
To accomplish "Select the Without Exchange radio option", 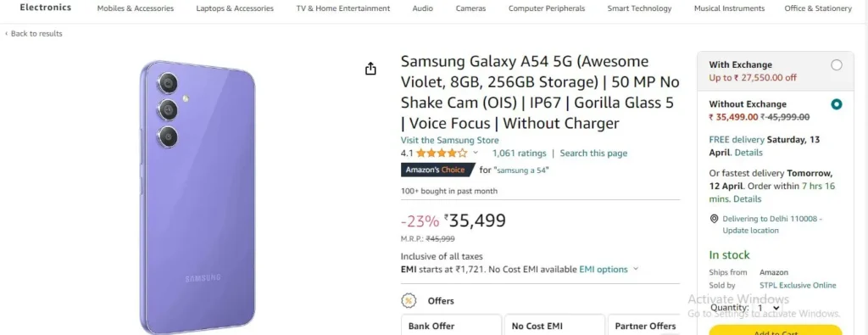I will click(836, 104).
